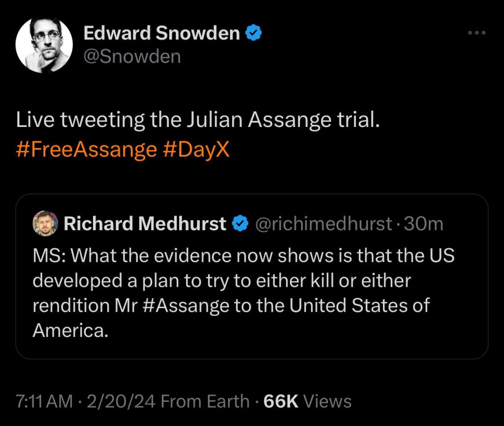Tap the #Assange hashtag in quoted tweet
Viewport: 504px width, 426px height.
pyautogui.click(x=188, y=305)
